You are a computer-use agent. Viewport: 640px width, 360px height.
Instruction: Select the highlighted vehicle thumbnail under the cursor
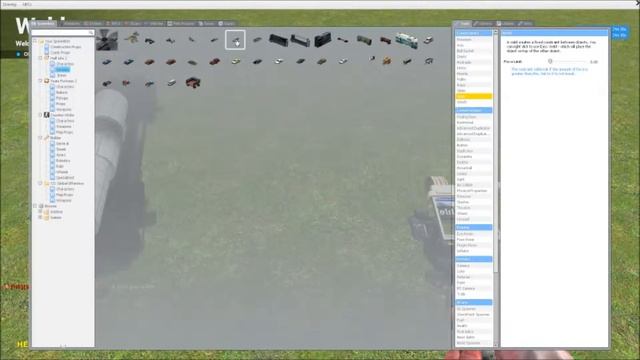pos(235,40)
